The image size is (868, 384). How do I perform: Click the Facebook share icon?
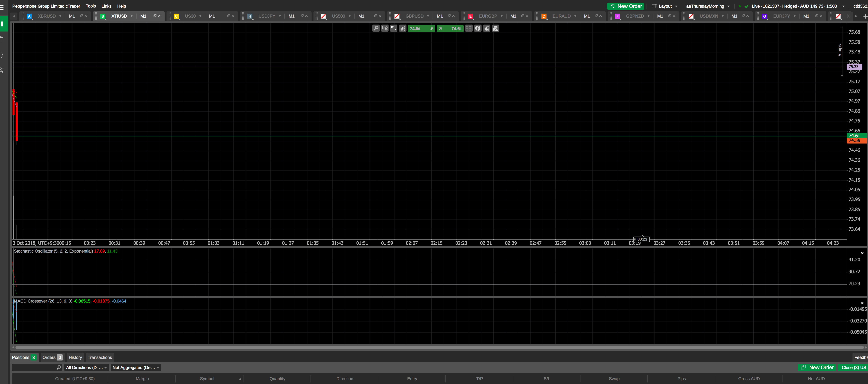click(x=478, y=28)
